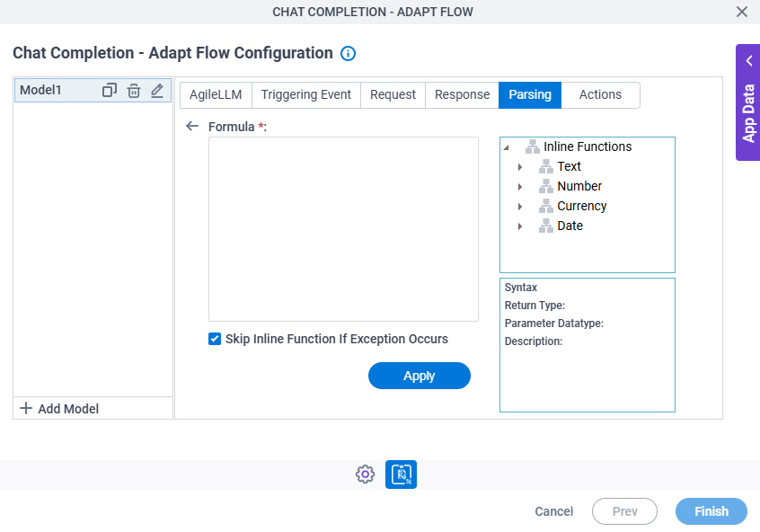Click the Text category folder icon
Image resolution: width=760 pixels, height=532 pixels.
(x=546, y=166)
